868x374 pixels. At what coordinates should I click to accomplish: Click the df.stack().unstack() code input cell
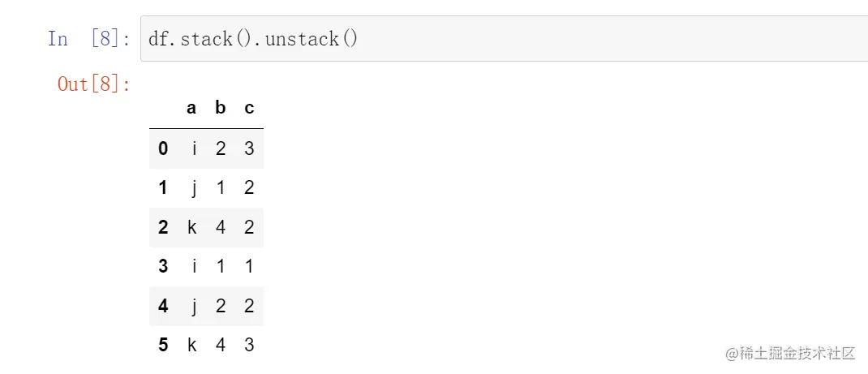coord(503,38)
